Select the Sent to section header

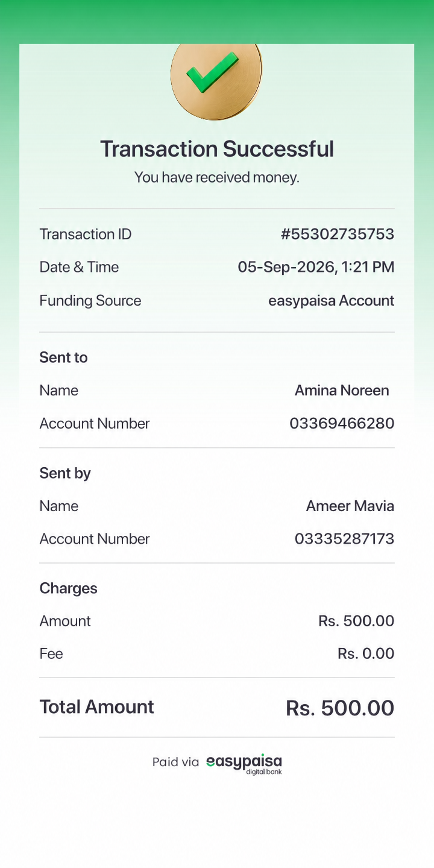[63, 357]
